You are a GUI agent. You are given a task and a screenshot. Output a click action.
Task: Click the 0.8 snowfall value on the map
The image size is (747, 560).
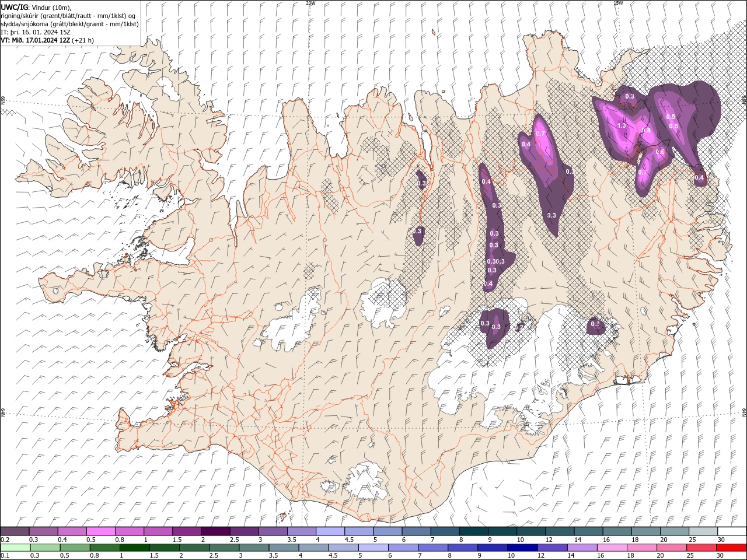click(646, 130)
